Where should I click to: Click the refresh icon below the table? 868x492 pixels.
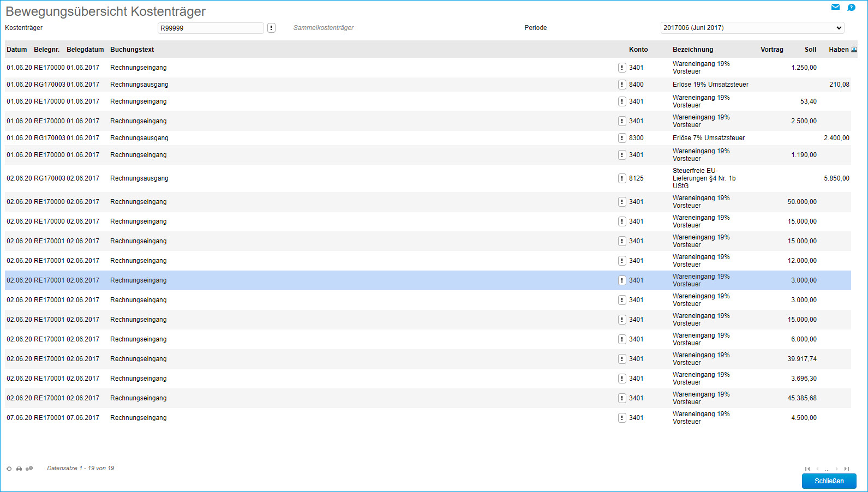(x=9, y=469)
